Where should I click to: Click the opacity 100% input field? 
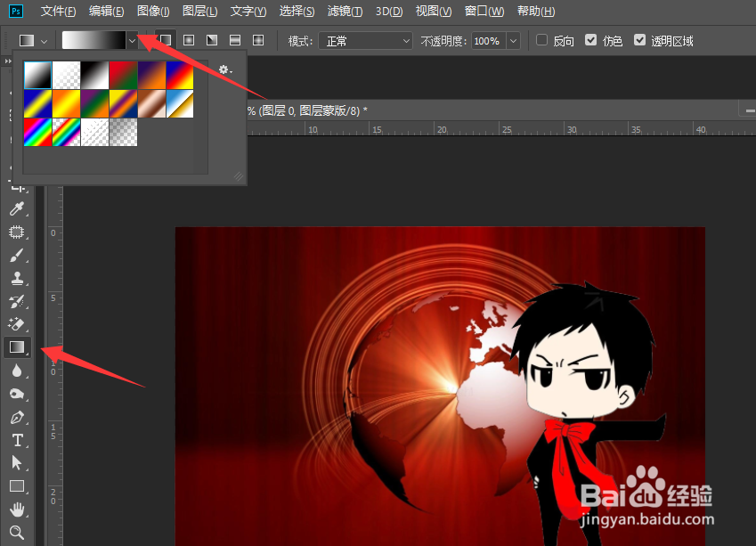(488, 41)
